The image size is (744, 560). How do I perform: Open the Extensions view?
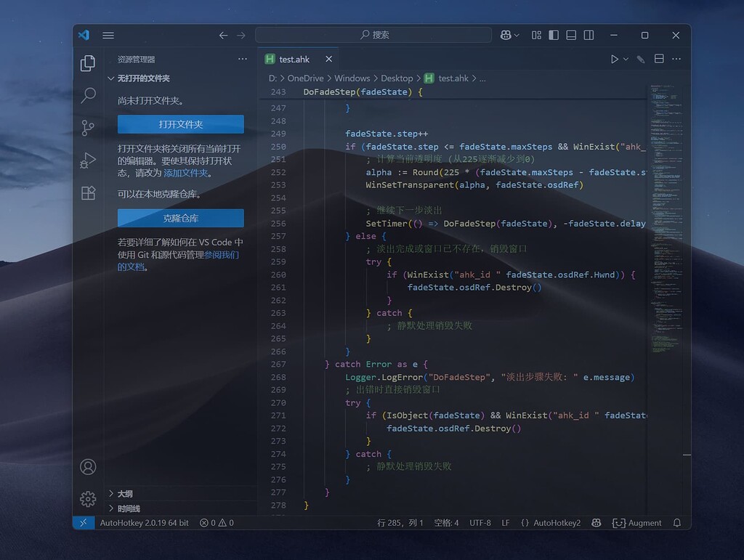click(88, 193)
